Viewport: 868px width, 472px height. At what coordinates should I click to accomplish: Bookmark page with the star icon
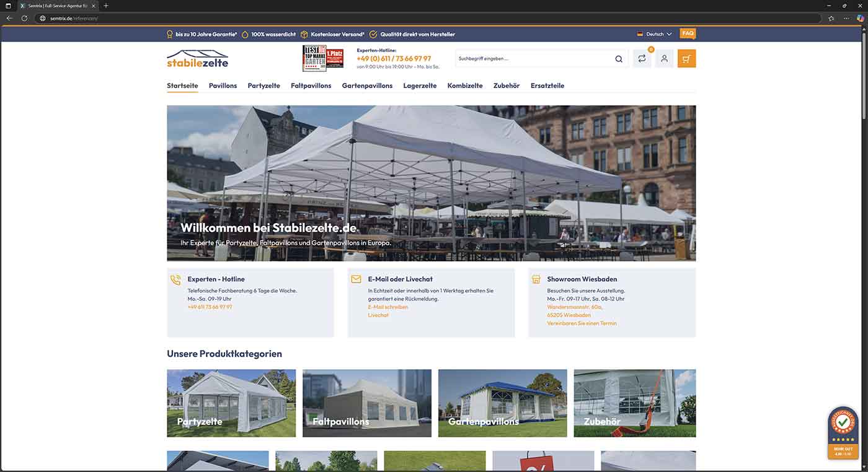click(x=831, y=18)
